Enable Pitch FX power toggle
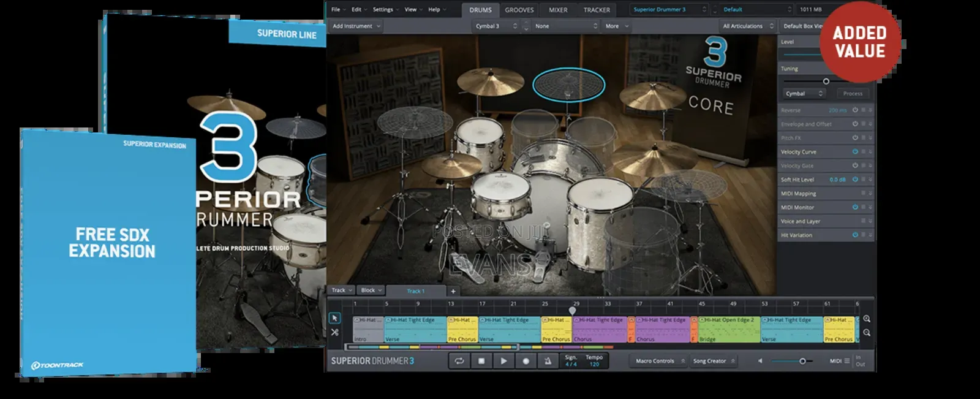Image resolution: width=980 pixels, height=399 pixels. (855, 138)
